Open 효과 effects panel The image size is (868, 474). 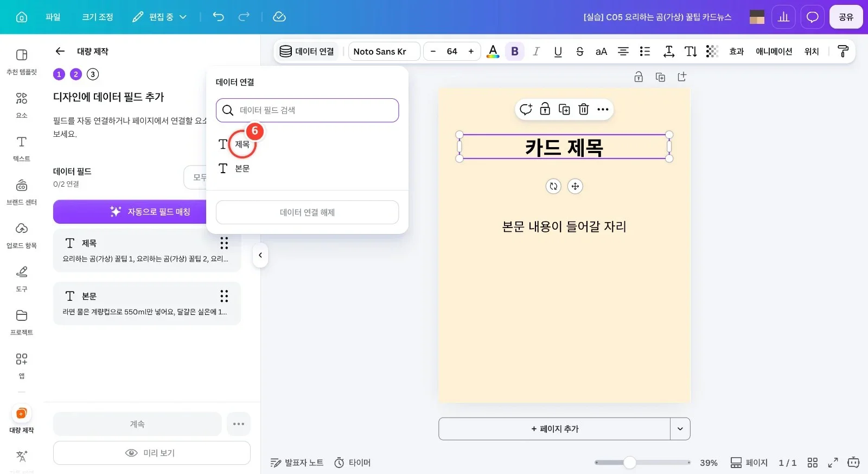point(737,52)
